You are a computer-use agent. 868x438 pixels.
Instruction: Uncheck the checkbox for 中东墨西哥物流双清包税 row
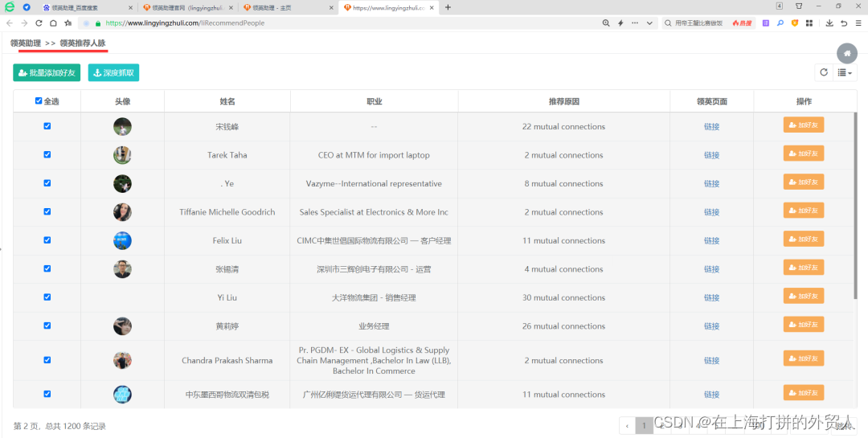coord(47,395)
